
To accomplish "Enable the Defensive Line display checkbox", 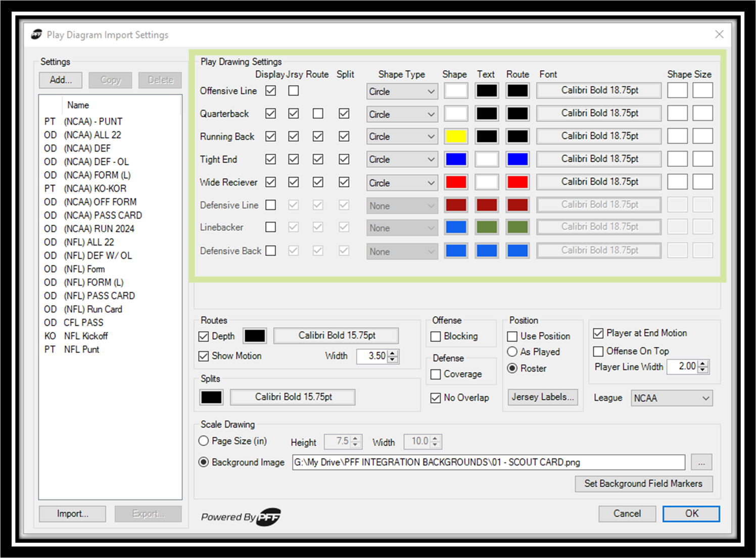I will [271, 205].
